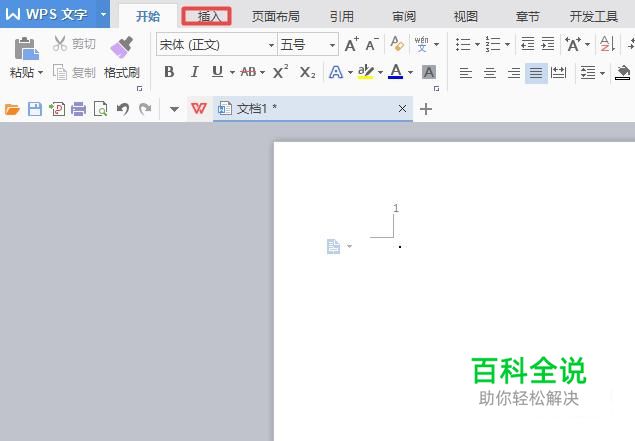Click the Cut scissors icon
Image resolution: width=635 pixels, height=441 pixels.
(60, 43)
